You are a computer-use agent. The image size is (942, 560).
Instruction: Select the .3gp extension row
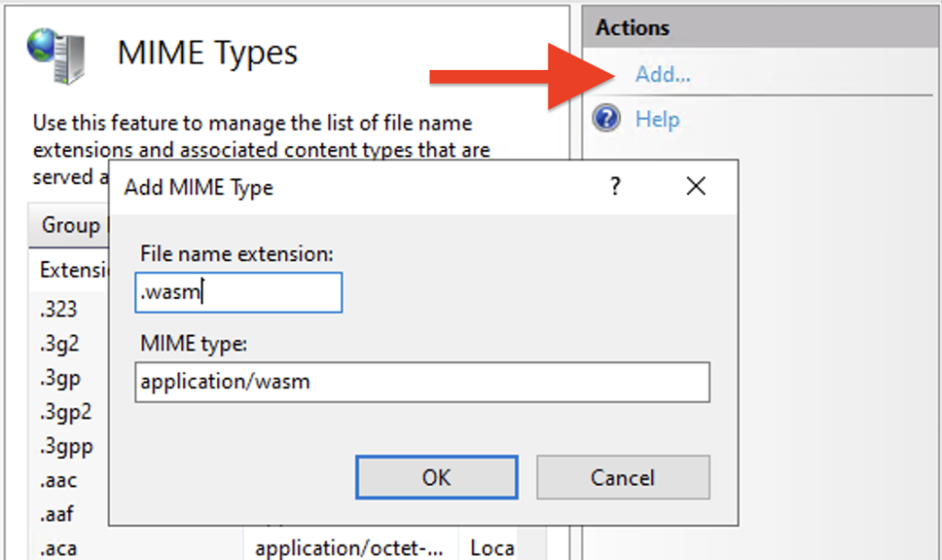pyautogui.click(x=60, y=378)
